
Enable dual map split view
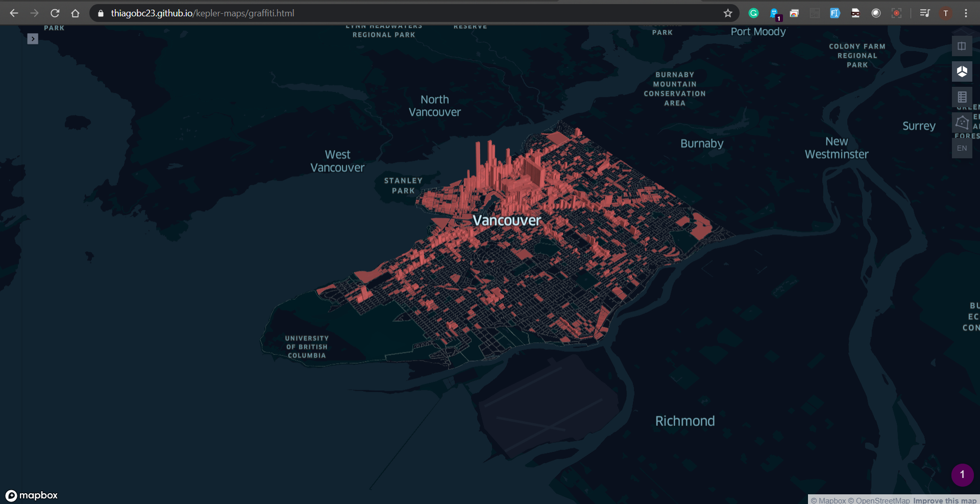pos(962,46)
